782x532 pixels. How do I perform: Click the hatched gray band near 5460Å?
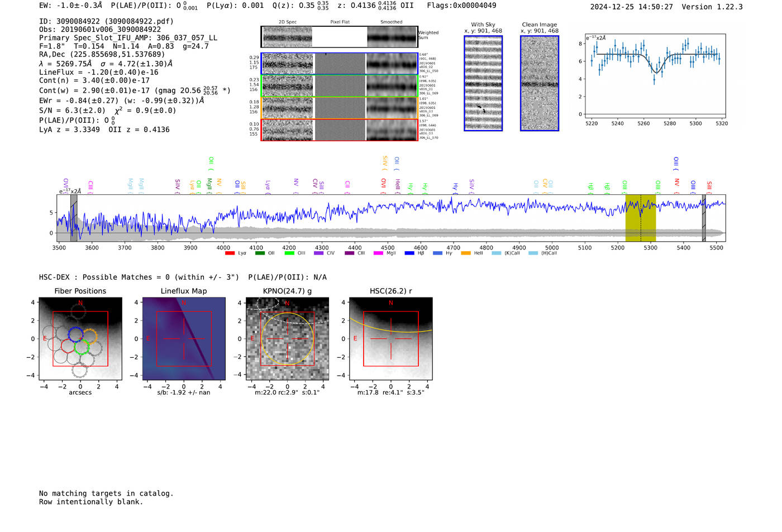pos(704,218)
